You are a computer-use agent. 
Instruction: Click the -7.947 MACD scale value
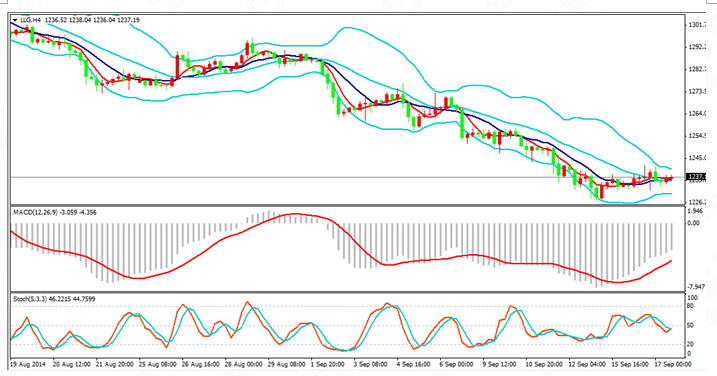[x=696, y=287]
